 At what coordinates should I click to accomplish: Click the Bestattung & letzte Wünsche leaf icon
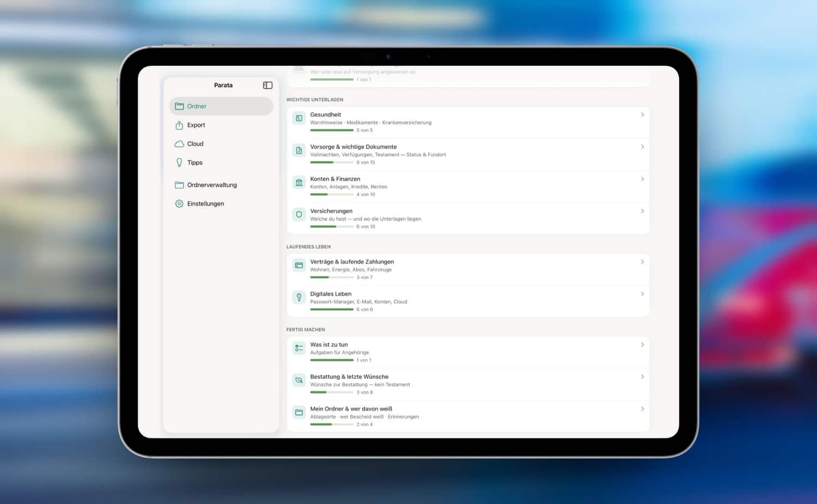tap(299, 380)
